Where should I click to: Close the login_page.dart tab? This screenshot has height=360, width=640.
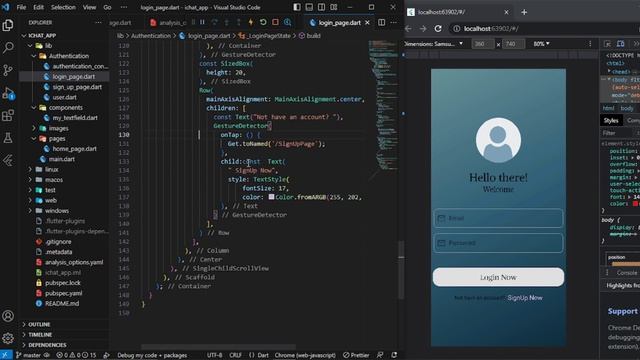pos(367,22)
